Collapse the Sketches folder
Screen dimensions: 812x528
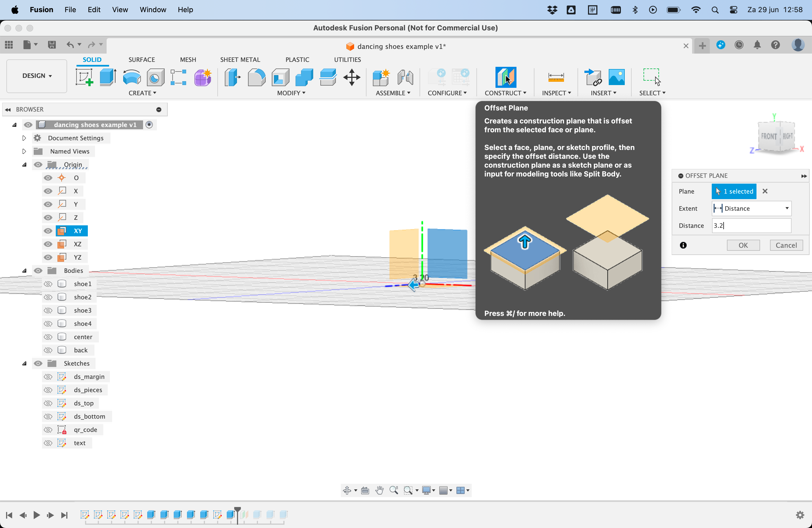(x=24, y=364)
